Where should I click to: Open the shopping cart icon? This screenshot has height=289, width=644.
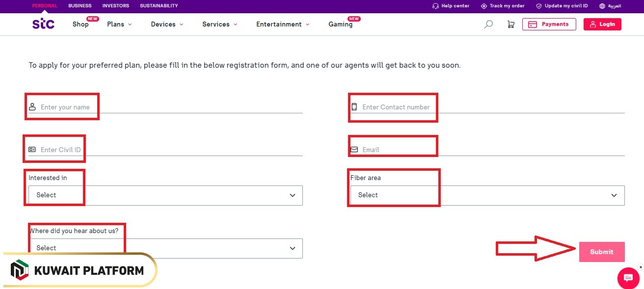point(511,24)
